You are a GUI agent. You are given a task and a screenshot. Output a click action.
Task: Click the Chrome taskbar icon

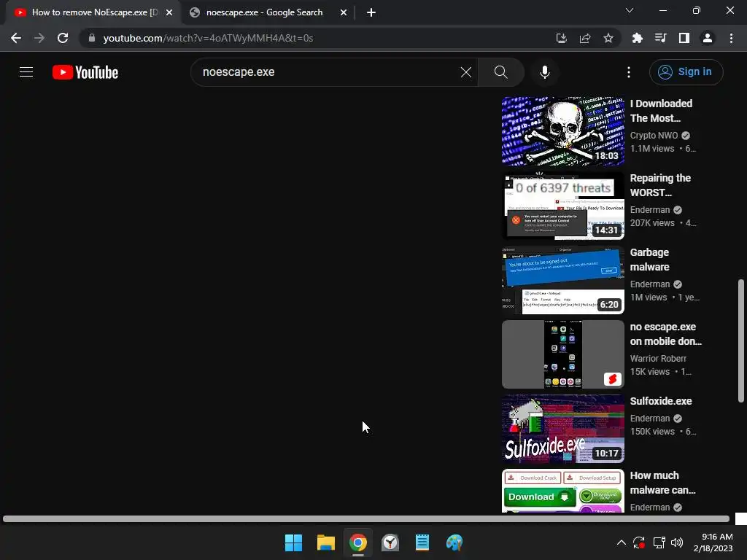tap(357, 542)
